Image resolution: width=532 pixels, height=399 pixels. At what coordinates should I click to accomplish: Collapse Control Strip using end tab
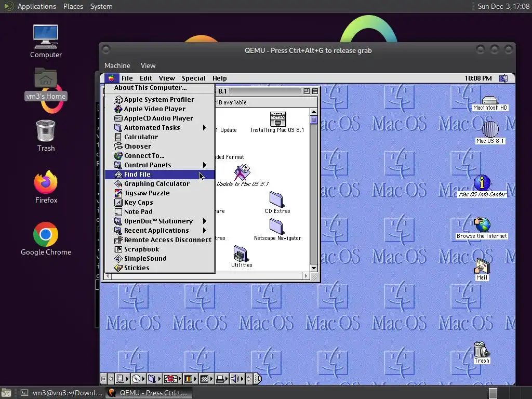click(x=258, y=379)
